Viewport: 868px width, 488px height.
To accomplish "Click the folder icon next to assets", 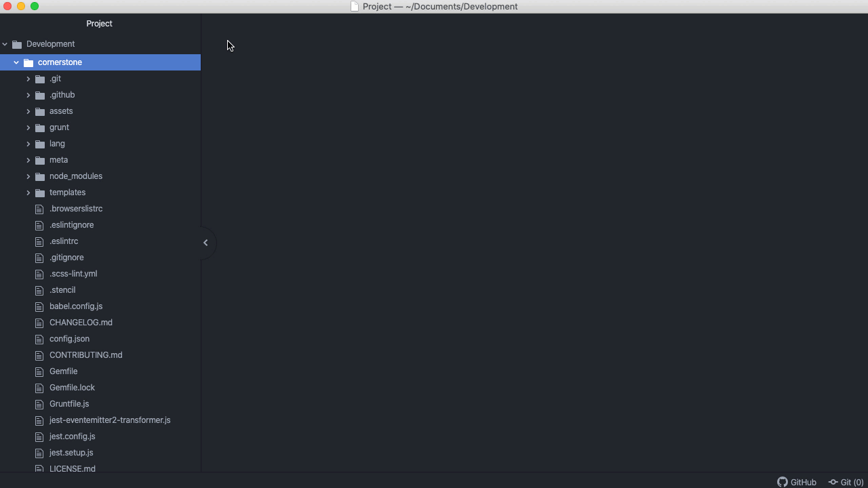I will 39,110.
